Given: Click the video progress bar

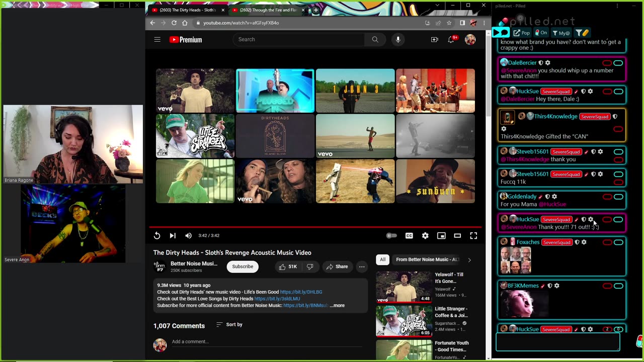Looking at the screenshot, I should [315, 227].
